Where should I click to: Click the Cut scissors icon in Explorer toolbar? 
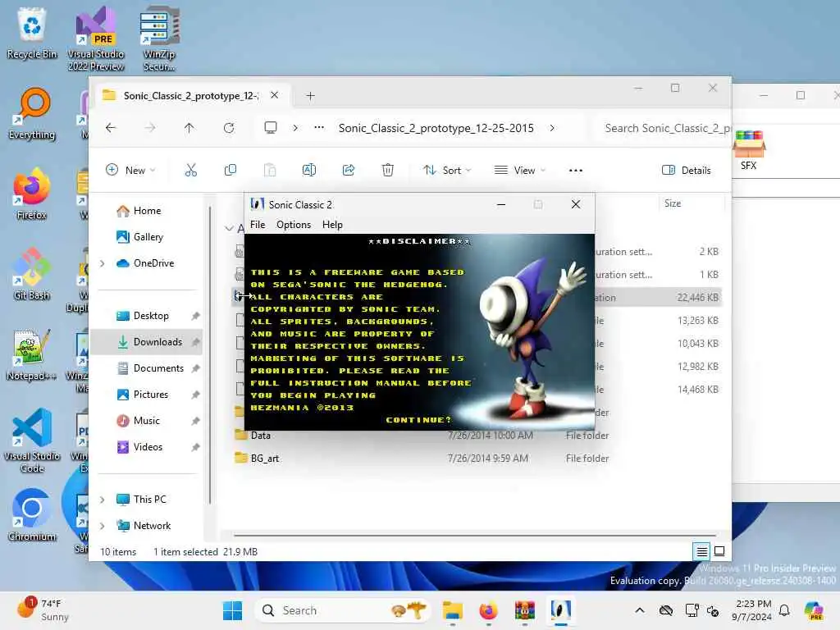click(190, 171)
